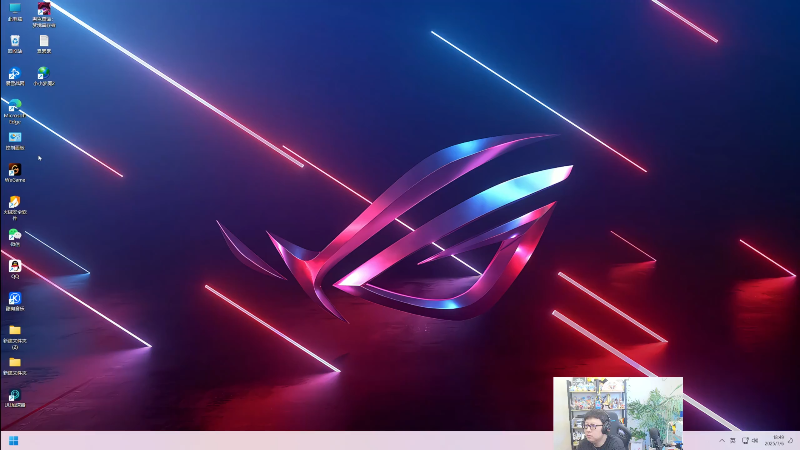Open the Kugou Music shortcut

tap(15, 302)
